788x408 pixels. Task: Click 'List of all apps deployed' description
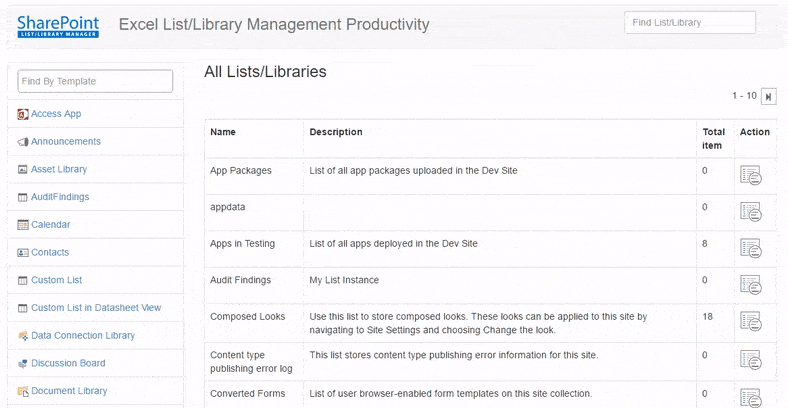point(393,244)
